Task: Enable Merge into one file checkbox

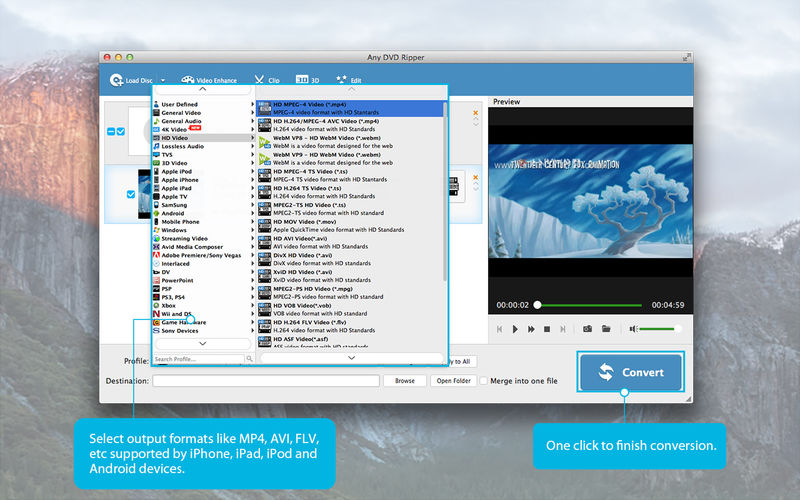Action: 484,381
